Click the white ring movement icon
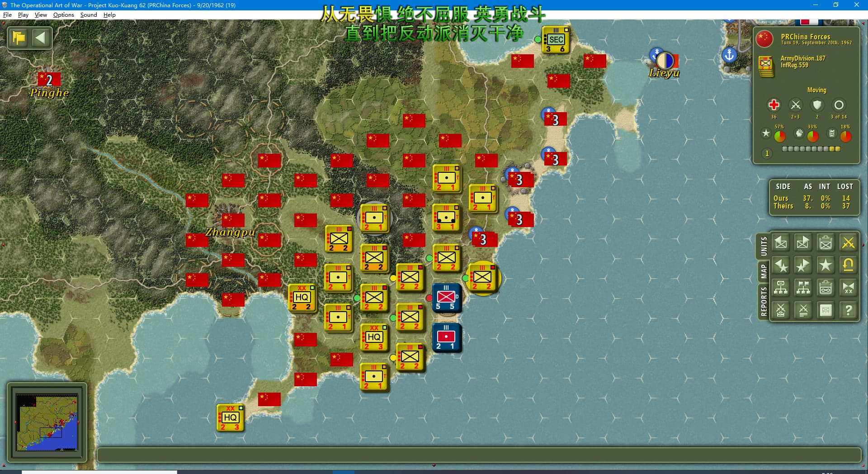Image resolution: width=868 pixels, height=474 pixels. coord(839,105)
